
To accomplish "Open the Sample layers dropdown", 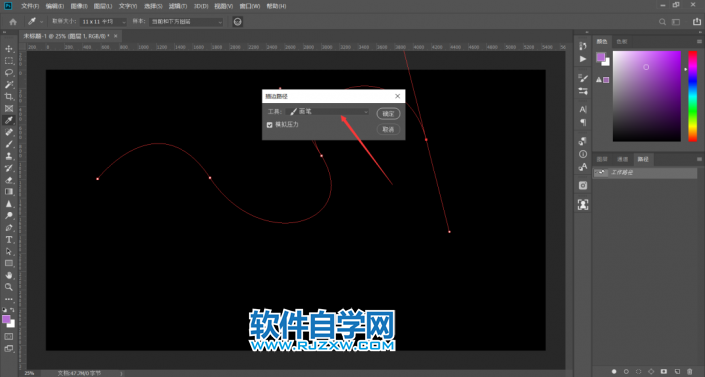I will [x=186, y=22].
